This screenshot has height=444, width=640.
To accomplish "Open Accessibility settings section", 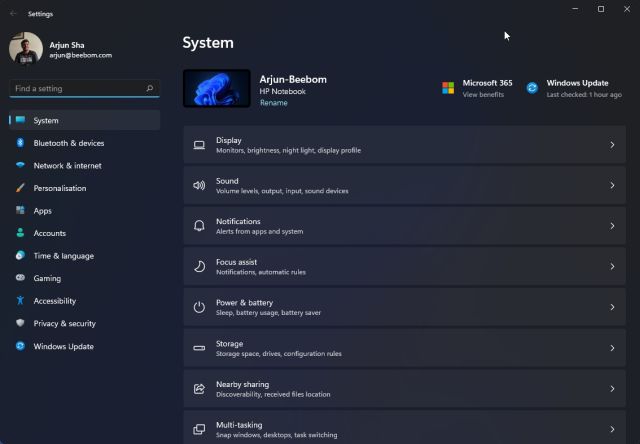I will pyautogui.click(x=84, y=301).
